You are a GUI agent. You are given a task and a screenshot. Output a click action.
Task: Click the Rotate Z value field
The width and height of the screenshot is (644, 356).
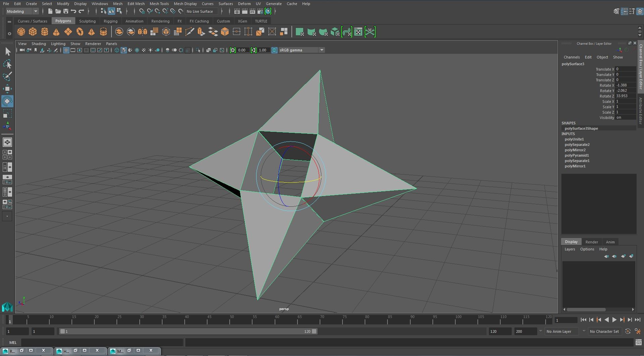coord(626,96)
